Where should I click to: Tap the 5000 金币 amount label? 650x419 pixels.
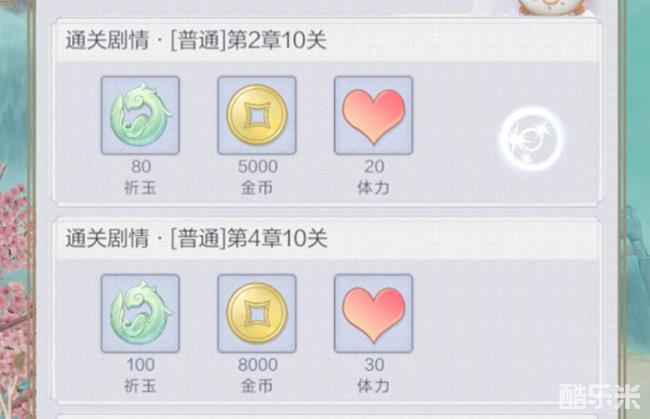coord(257,177)
